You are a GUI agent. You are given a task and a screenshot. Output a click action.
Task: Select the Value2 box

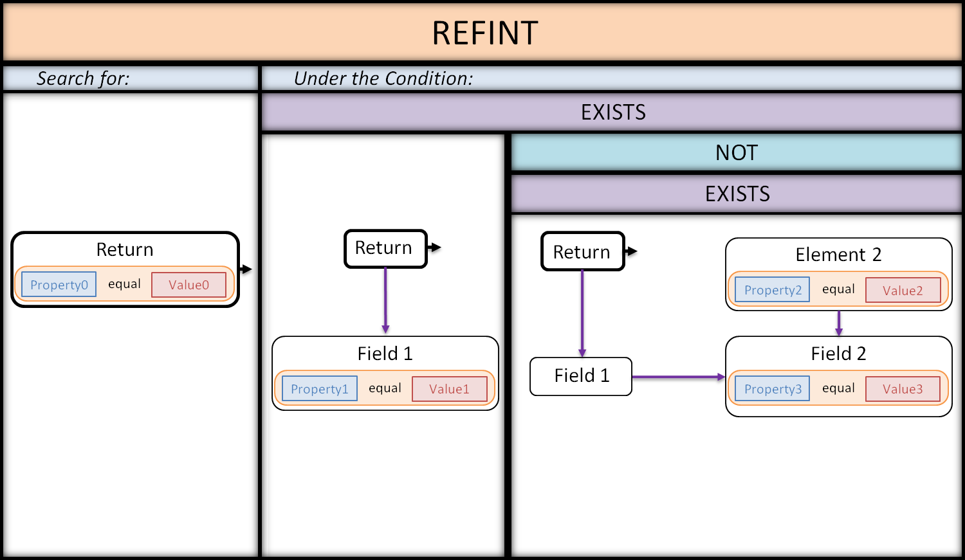point(903,291)
